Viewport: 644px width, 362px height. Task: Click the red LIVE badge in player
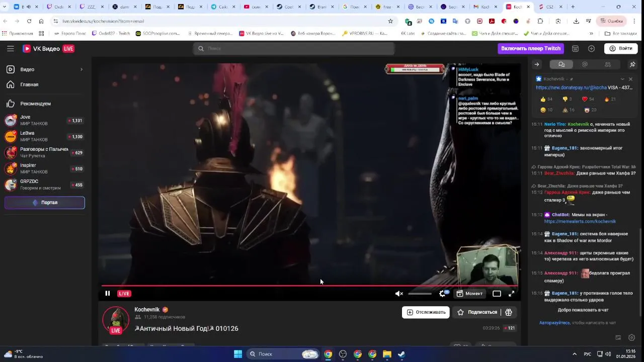pos(124,294)
